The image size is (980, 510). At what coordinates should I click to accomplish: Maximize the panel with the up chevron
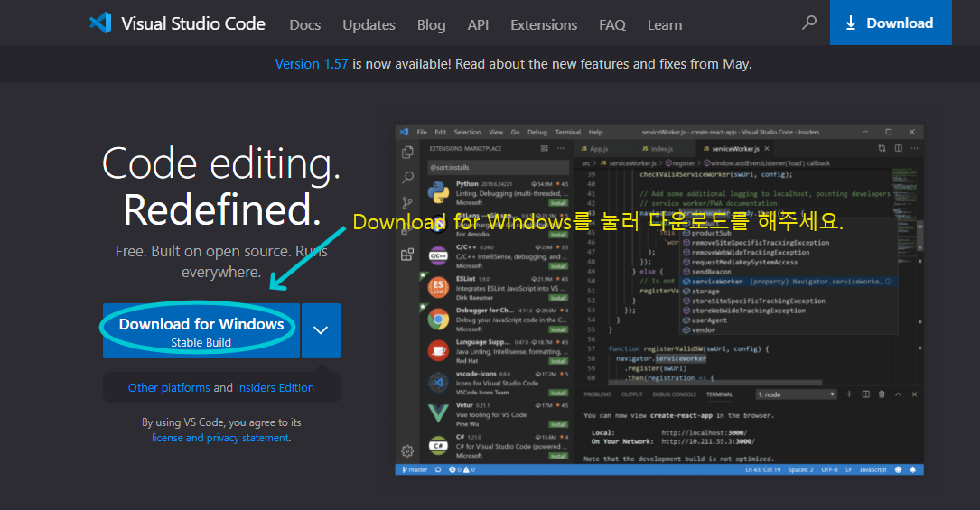tap(898, 394)
